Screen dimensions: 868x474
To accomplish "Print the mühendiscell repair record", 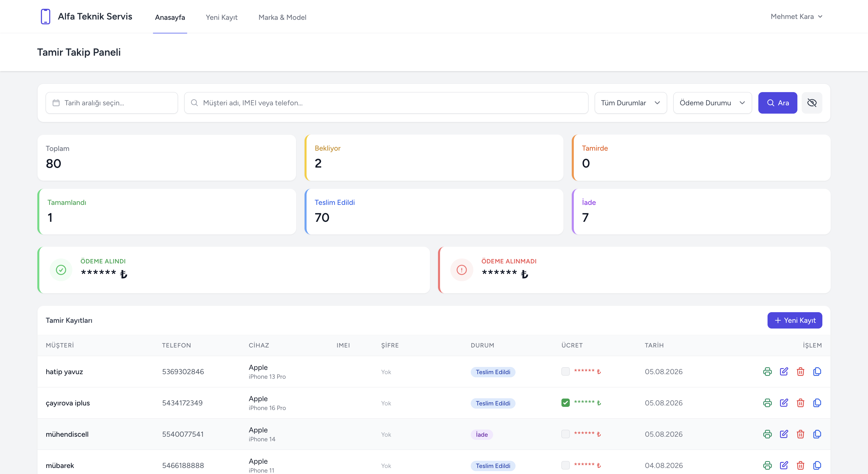I will 767,434.
